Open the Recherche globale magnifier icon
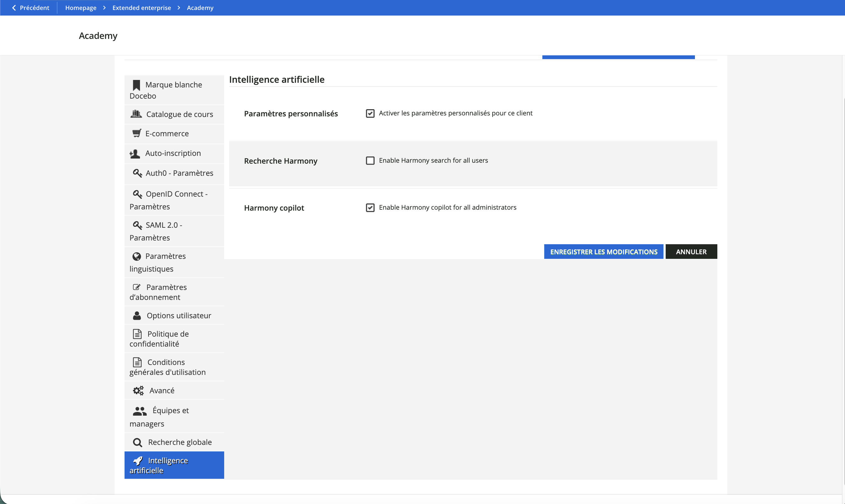 [x=137, y=442]
